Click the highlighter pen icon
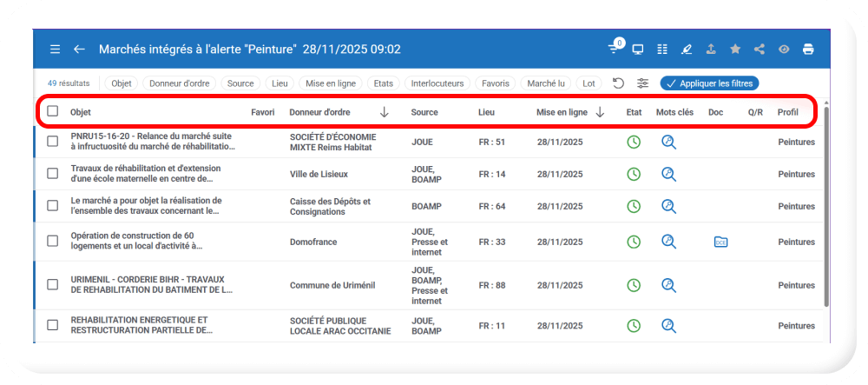This screenshot has height=385, width=868. [687, 50]
